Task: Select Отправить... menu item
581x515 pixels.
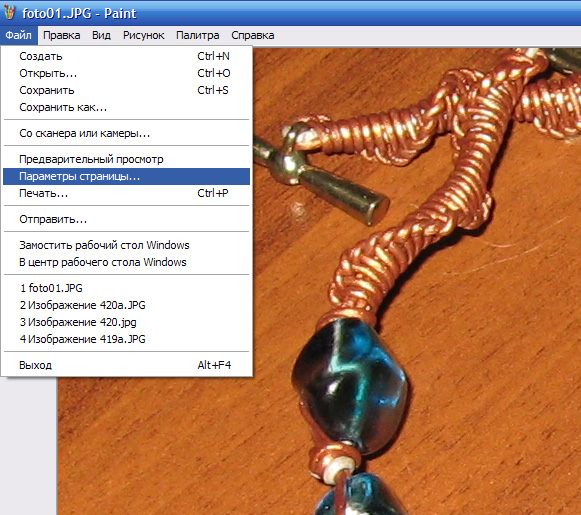Action: (x=126, y=219)
